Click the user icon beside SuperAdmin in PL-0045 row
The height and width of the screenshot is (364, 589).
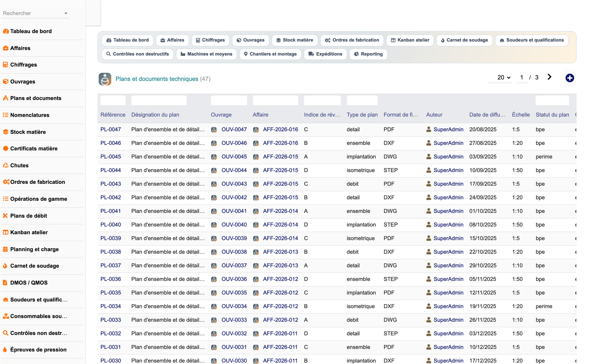(x=429, y=157)
